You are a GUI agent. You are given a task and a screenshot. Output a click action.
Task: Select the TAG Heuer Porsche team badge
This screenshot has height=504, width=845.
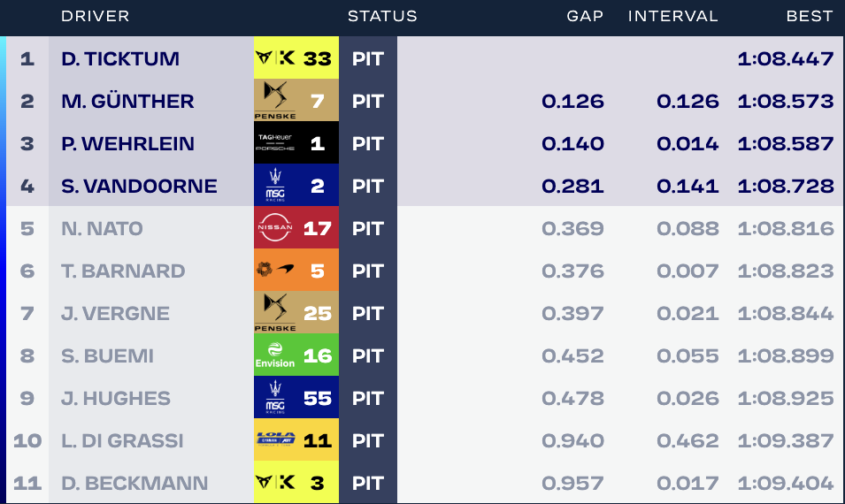coord(275,142)
